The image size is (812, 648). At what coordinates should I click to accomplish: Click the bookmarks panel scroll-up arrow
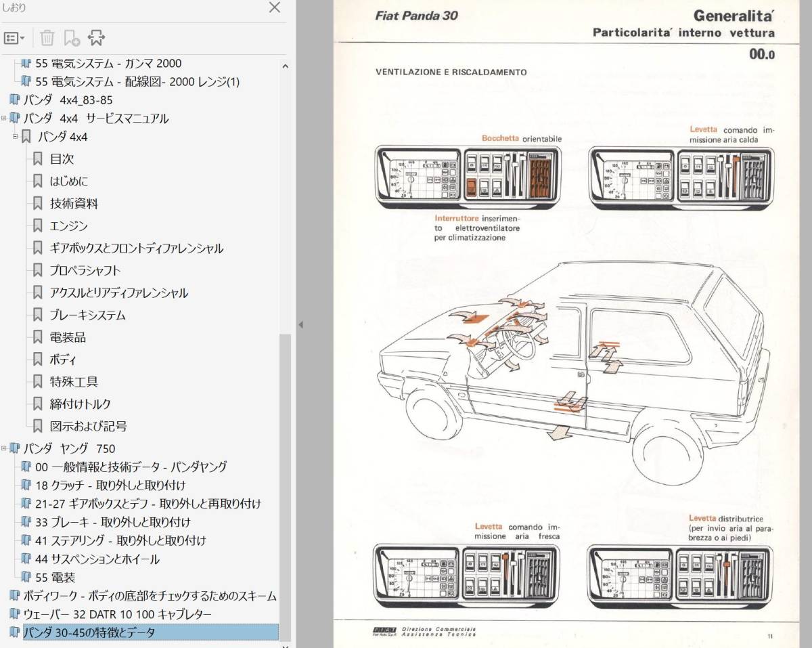click(285, 66)
